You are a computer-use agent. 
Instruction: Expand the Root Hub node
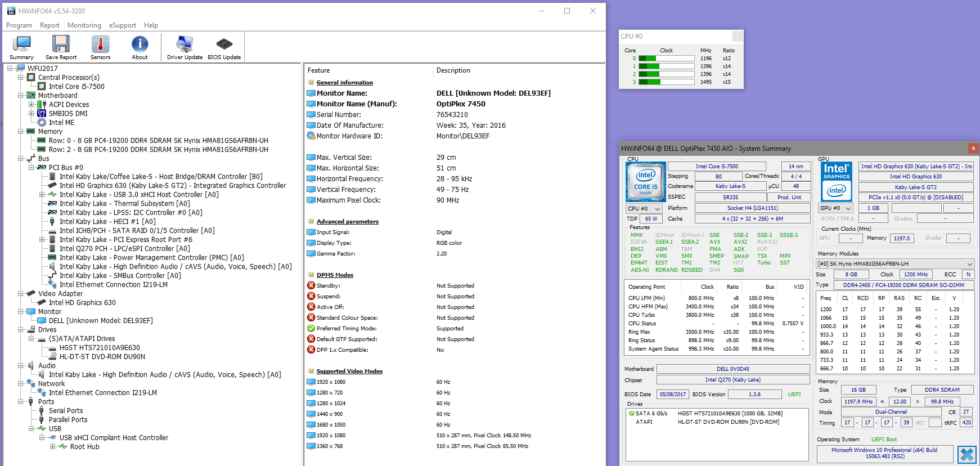tap(53, 447)
